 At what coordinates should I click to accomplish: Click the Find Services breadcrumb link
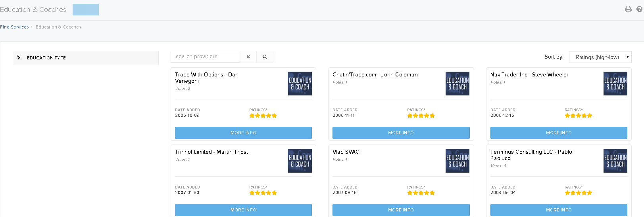point(14,27)
